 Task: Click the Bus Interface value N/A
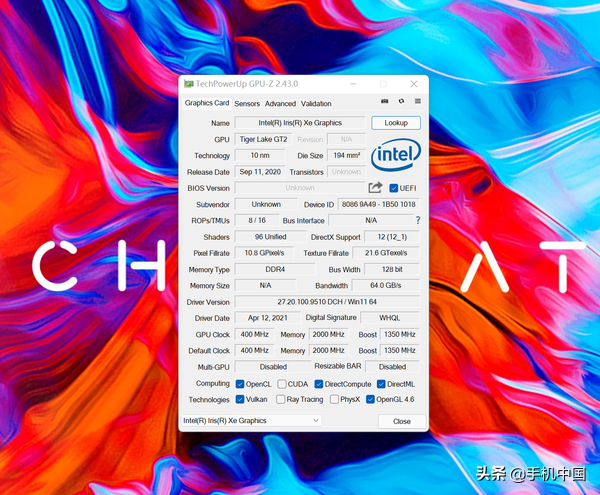click(x=371, y=220)
